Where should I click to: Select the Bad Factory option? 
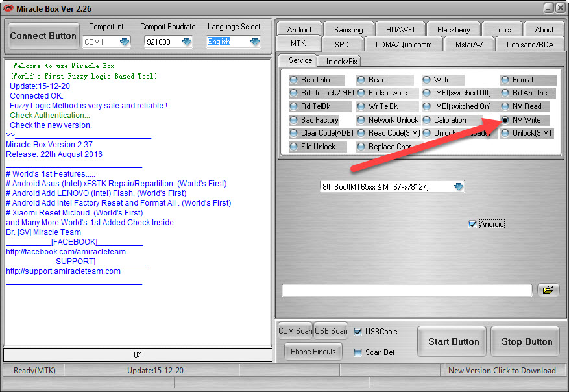tap(313, 120)
